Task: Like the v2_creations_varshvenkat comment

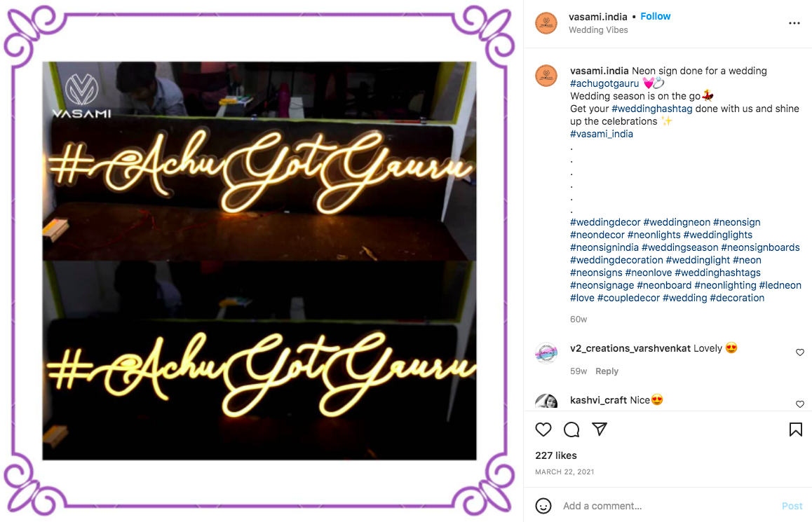Action: pos(800,352)
